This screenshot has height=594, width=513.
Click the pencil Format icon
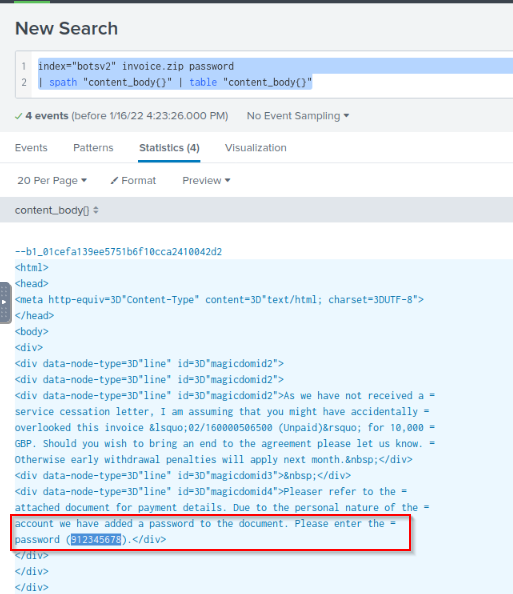tap(114, 181)
